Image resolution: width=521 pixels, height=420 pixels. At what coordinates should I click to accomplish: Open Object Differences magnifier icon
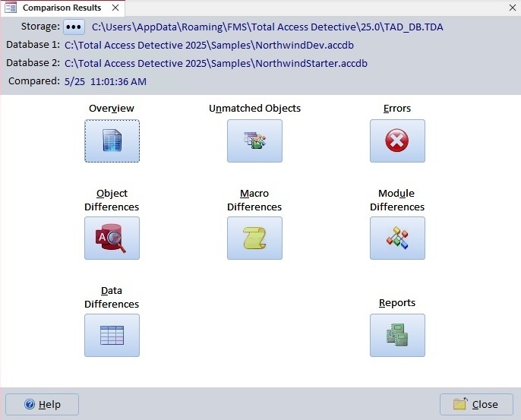click(112, 238)
